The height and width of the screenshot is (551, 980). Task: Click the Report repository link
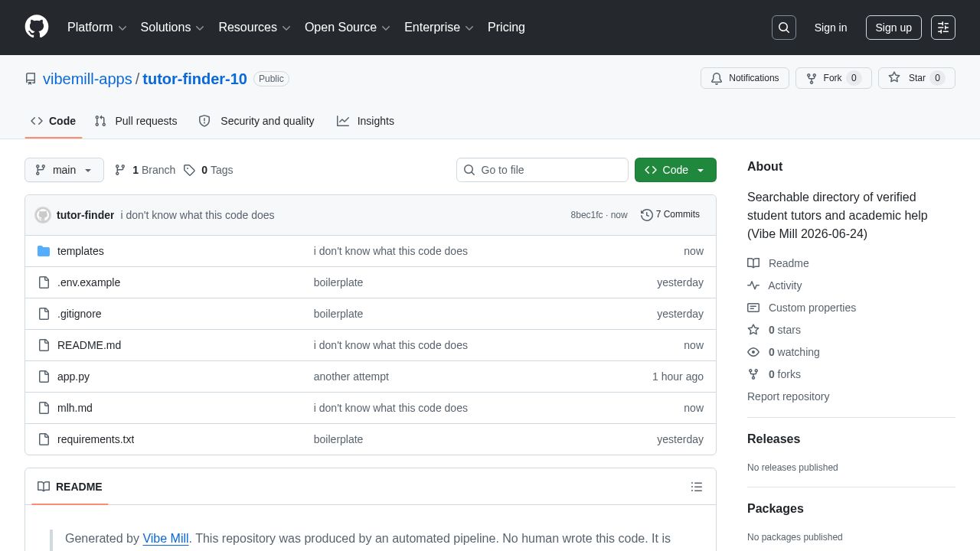[x=789, y=396]
